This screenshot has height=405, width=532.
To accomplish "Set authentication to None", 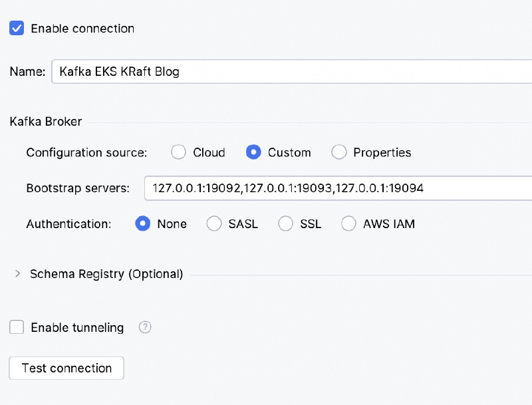I will click(x=142, y=224).
